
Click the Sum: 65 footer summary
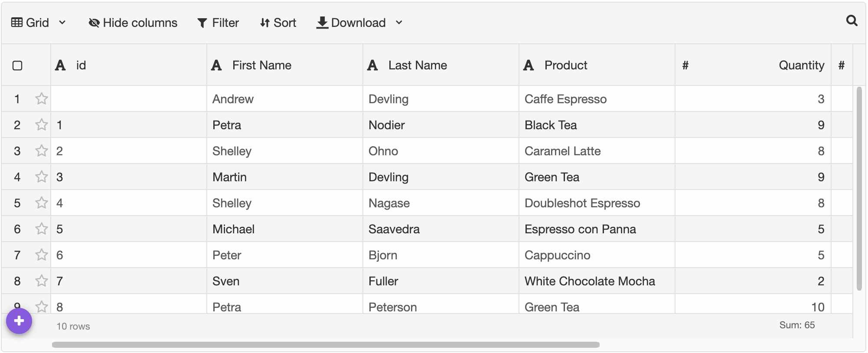click(x=797, y=325)
